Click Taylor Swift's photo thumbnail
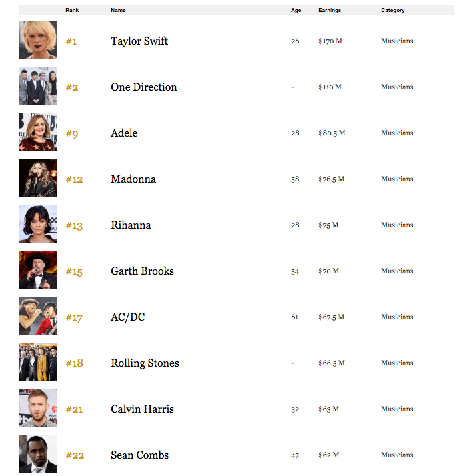 pyautogui.click(x=38, y=40)
